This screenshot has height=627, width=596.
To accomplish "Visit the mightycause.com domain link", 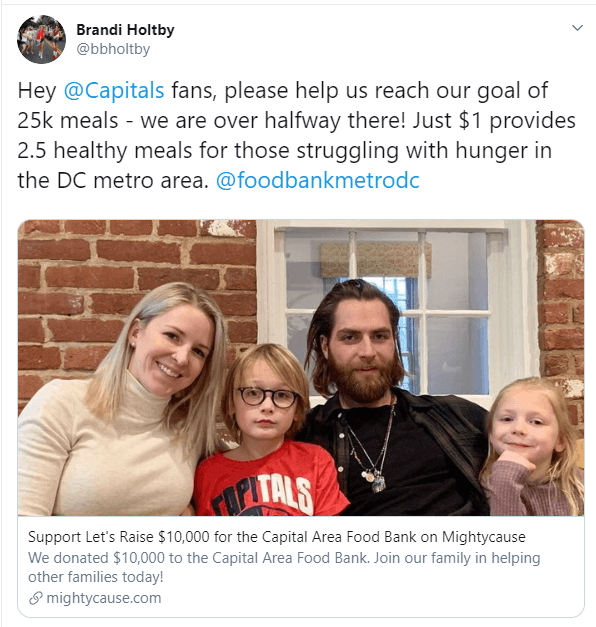I will click(x=104, y=598).
